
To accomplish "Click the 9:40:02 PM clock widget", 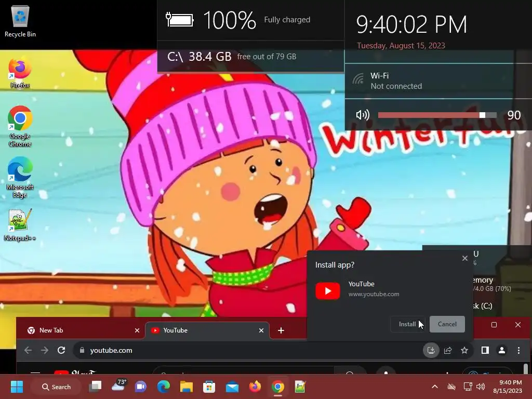I will [x=411, y=24].
